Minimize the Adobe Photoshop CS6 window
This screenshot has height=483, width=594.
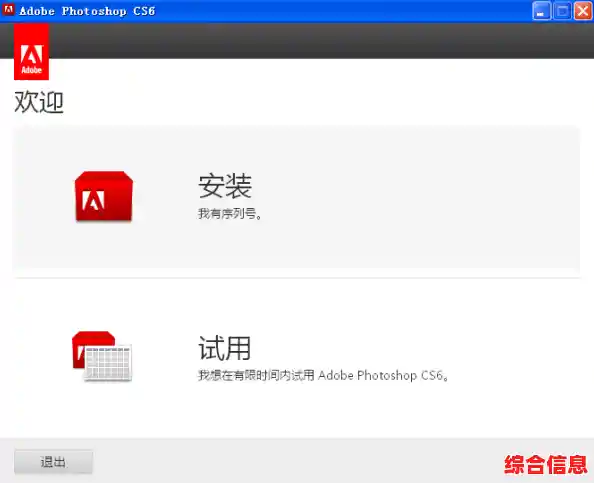point(541,11)
